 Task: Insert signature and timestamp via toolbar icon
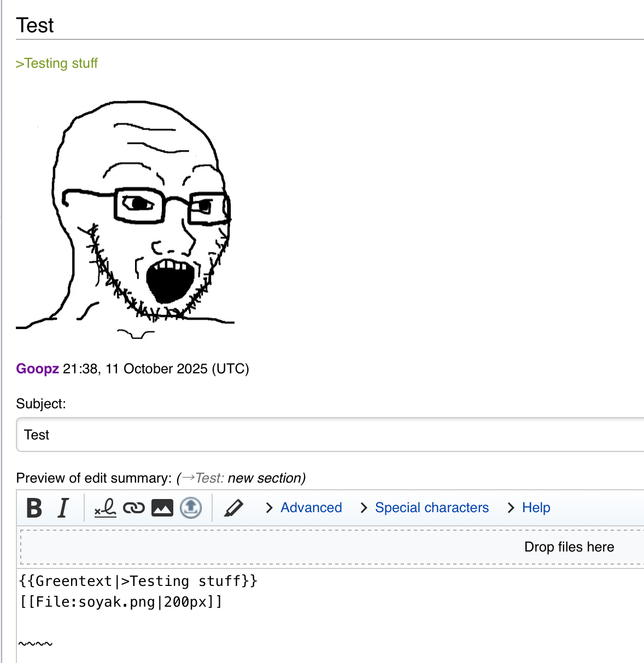point(105,508)
